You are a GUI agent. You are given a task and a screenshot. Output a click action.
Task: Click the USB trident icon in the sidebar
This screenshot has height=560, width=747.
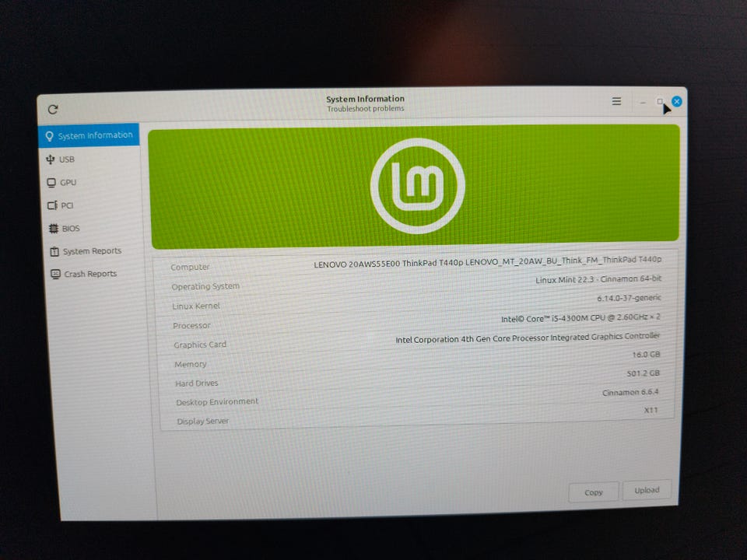click(x=51, y=159)
